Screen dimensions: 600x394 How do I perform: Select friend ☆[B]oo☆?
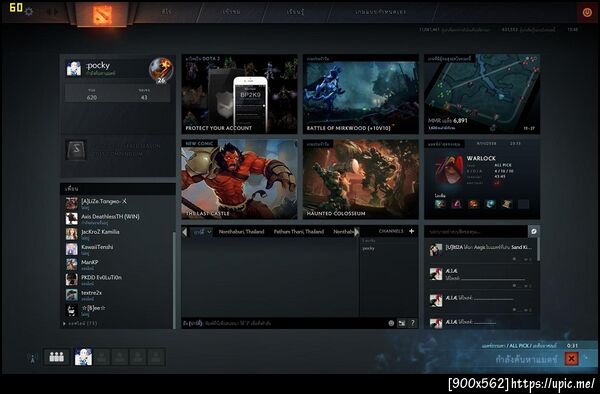[118, 310]
